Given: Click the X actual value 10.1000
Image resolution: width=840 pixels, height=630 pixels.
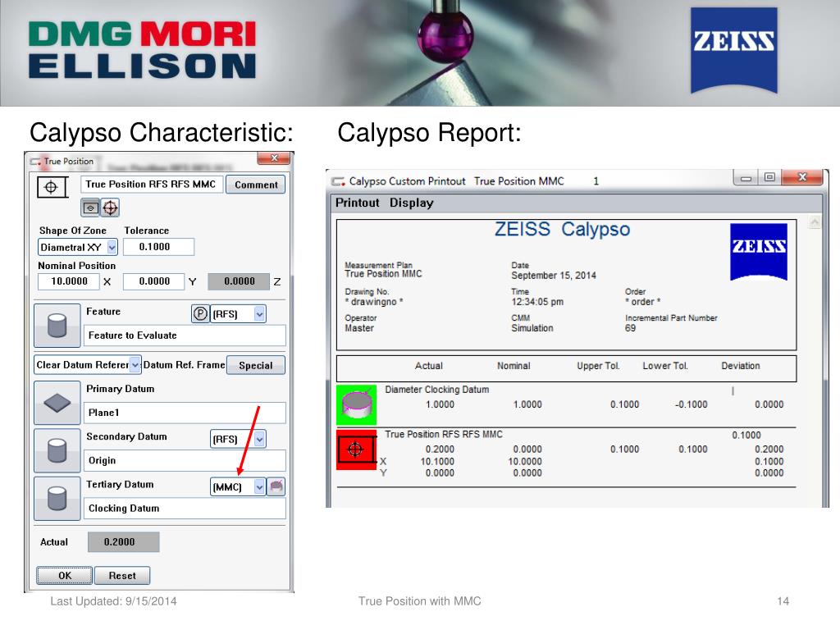Looking at the screenshot, I should pos(437,461).
